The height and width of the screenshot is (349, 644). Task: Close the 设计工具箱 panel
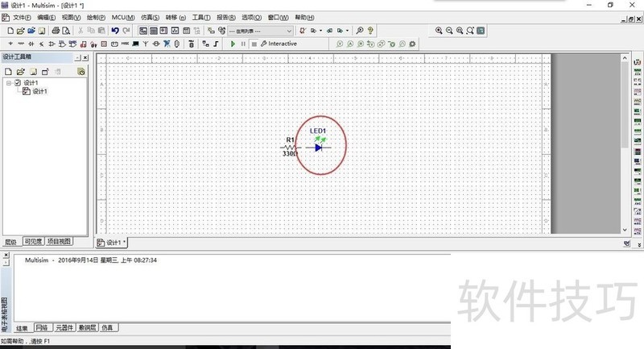(x=85, y=57)
